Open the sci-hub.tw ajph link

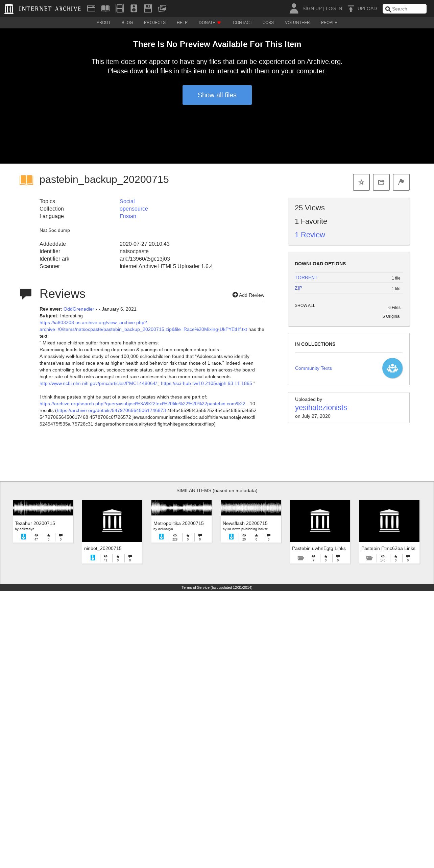(207, 383)
